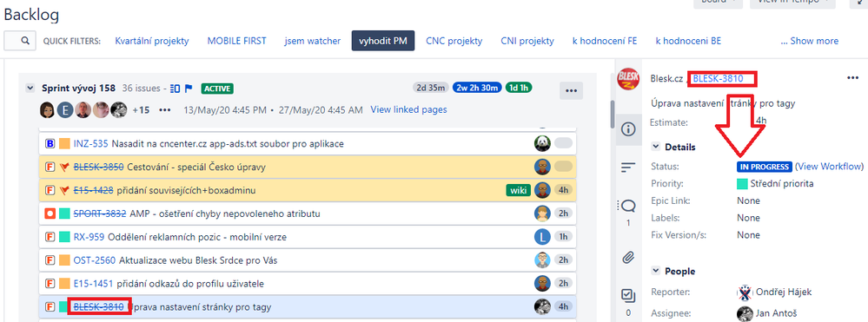Click the green wiki label on the E15-1428 row
The height and width of the screenshot is (322, 868).
518,190
